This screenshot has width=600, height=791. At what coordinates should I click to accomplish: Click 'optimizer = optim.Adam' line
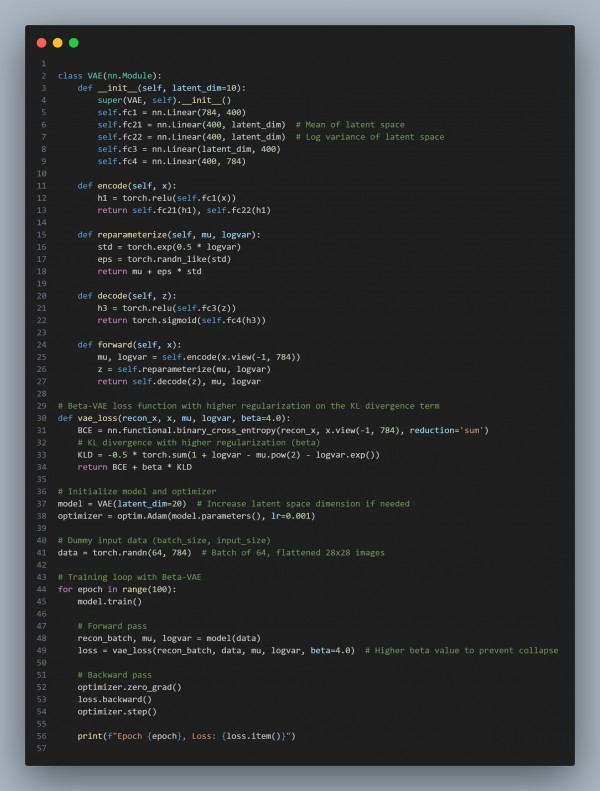click(186, 516)
